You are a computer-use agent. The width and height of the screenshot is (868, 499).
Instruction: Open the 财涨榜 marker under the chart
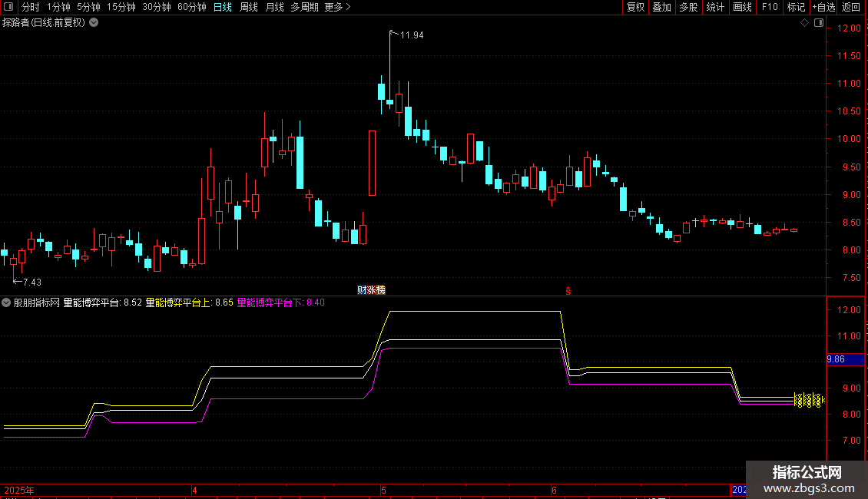click(371, 290)
